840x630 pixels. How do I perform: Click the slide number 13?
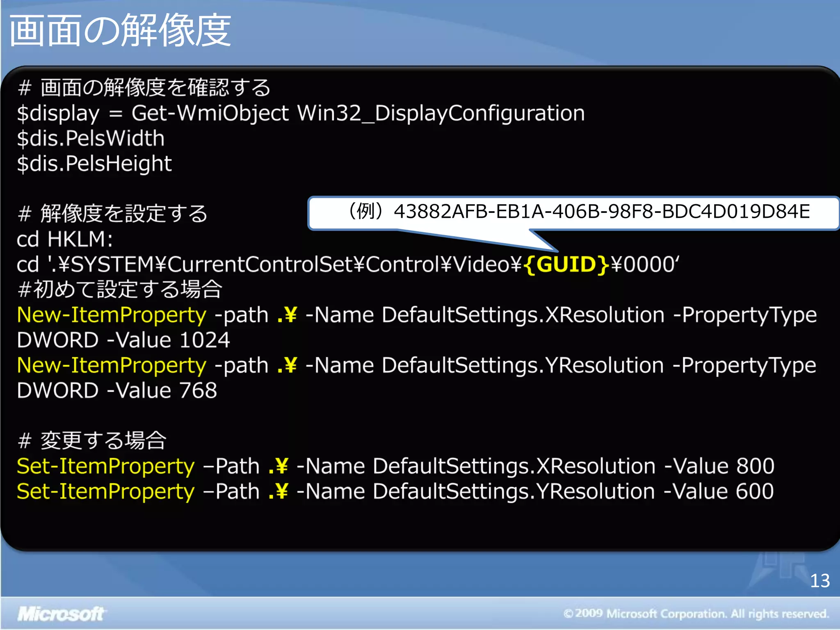pyautogui.click(x=819, y=581)
